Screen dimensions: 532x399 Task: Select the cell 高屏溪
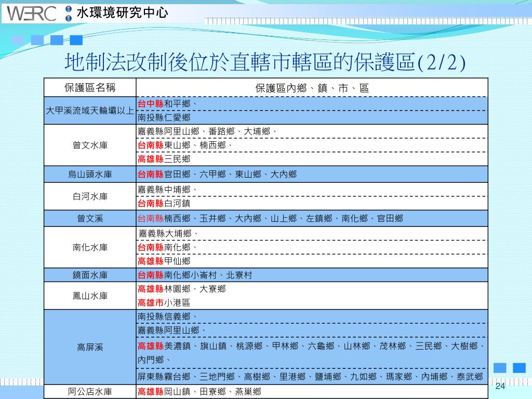pyautogui.click(x=90, y=347)
